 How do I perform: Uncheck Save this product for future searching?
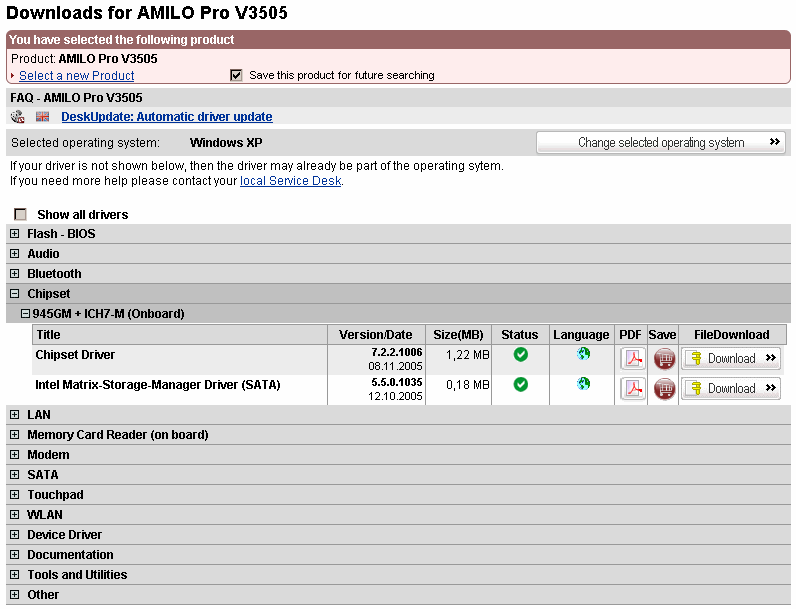237,75
